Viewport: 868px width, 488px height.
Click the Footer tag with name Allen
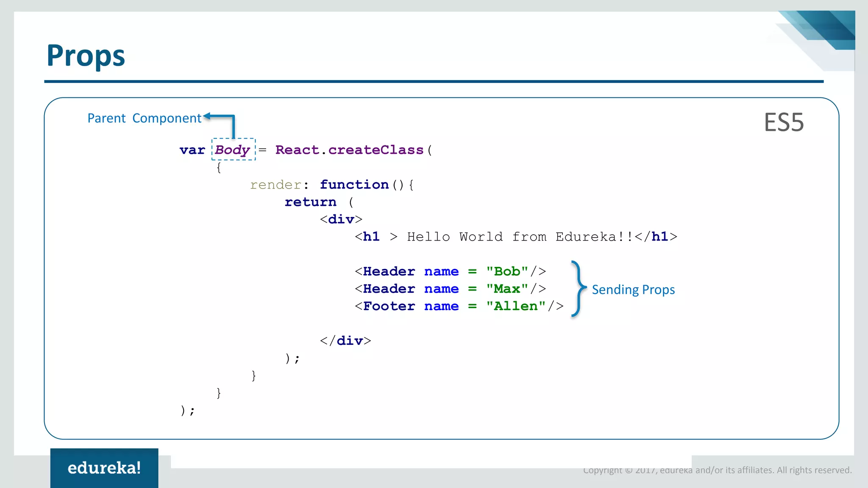(459, 306)
